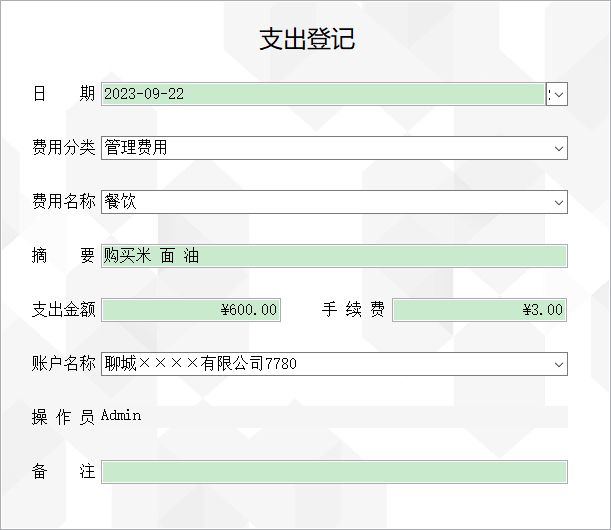Screen dimensions: 611x530
Task: Click the 日期 label
Action: (64, 94)
